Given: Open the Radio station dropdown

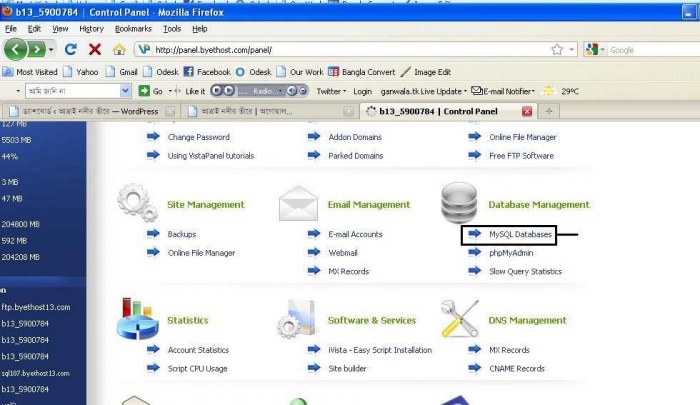Looking at the screenshot, I should tap(280, 91).
